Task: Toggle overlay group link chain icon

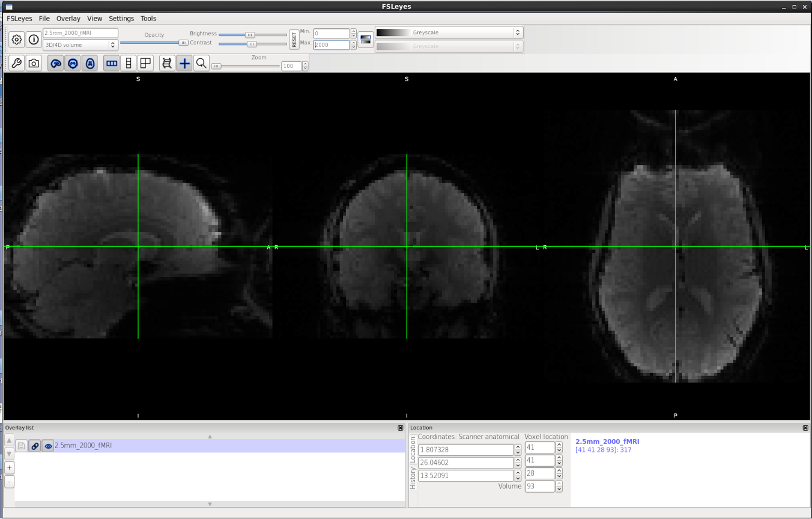Action: point(35,446)
